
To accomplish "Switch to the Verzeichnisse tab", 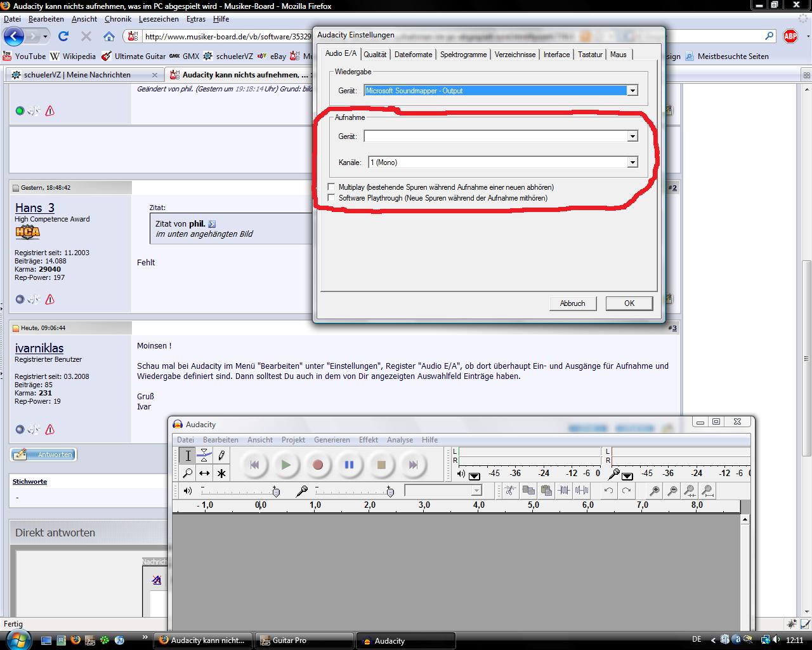I will (514, 55).
